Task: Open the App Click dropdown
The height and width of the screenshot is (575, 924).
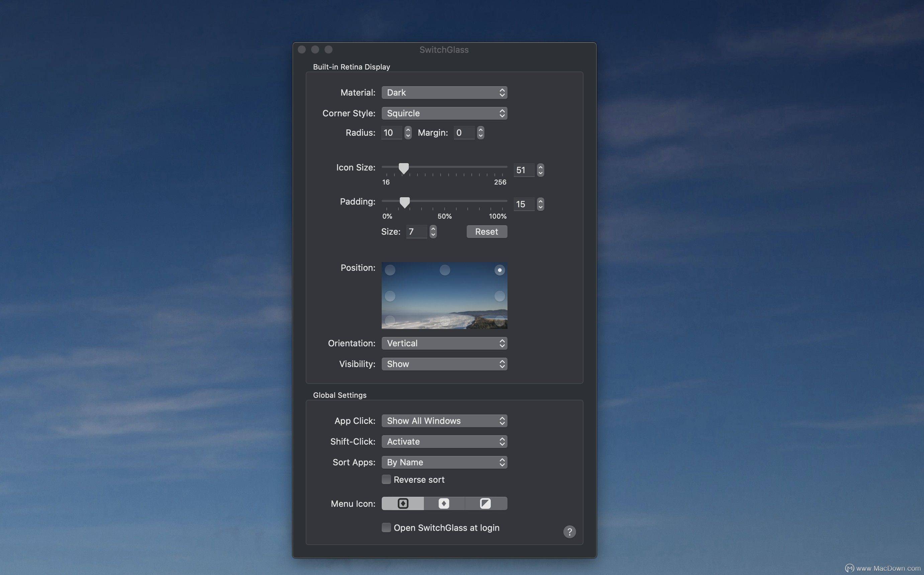Action: [445, 421]
